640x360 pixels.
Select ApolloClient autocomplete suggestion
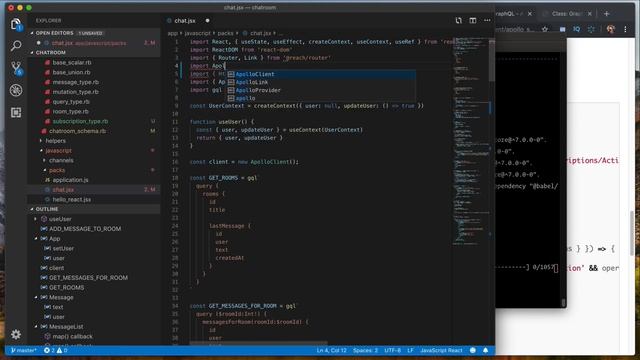(x=321, y=74)
